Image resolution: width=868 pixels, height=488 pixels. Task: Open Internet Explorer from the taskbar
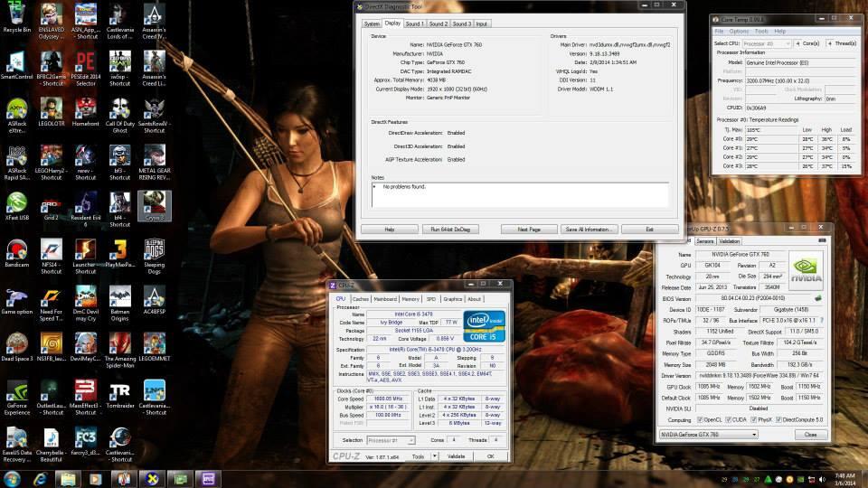pyautogui.click(x=40, y=479)
